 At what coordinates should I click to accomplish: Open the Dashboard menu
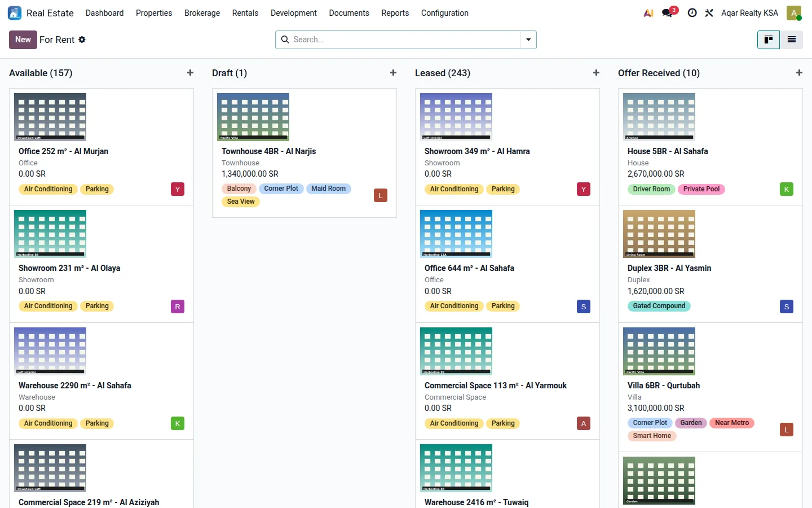coord(104,13)
